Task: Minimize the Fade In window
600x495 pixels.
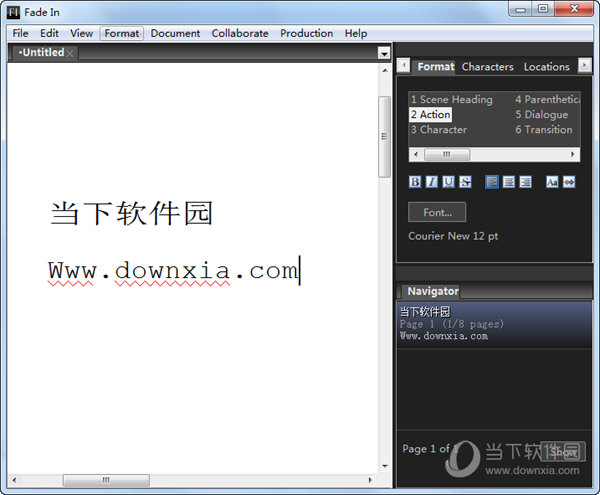Action: pos(520,10)
